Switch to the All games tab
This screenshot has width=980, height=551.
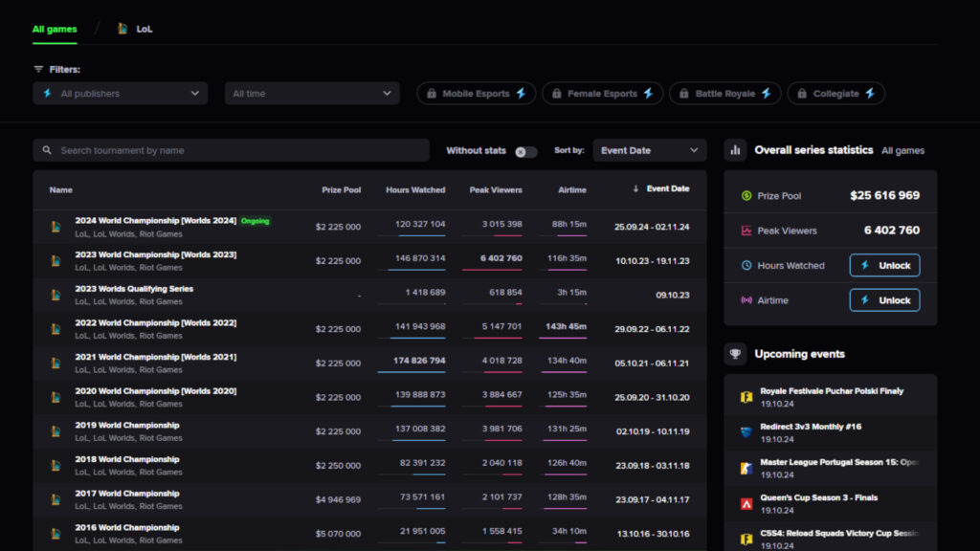click(x=55, y=29)
